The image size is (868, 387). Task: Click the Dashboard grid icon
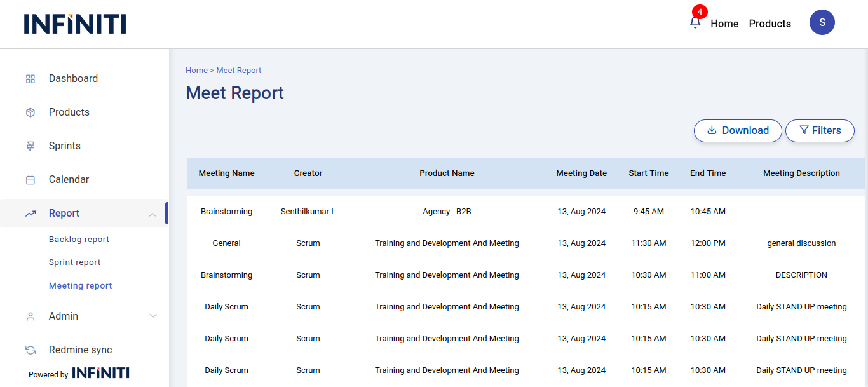31,79
